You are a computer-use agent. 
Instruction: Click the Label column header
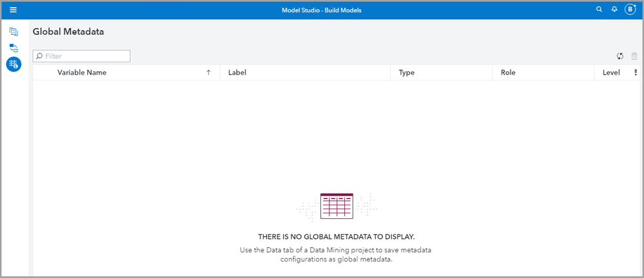pyautogui.click(x=237, y=73)
